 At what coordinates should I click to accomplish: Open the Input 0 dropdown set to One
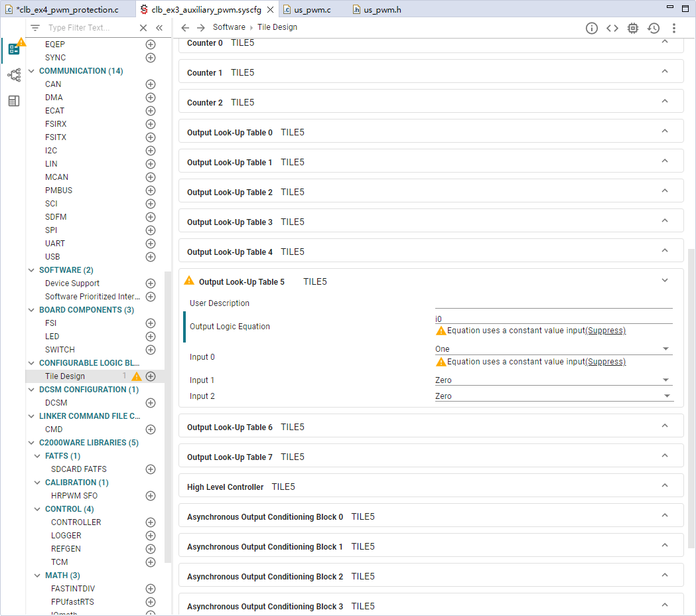point(553,349)
